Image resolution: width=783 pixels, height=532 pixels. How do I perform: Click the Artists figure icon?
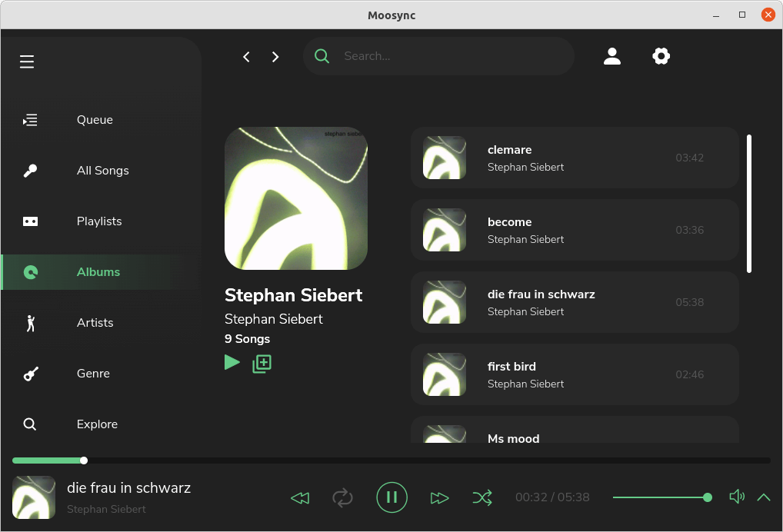click(31, 323)
